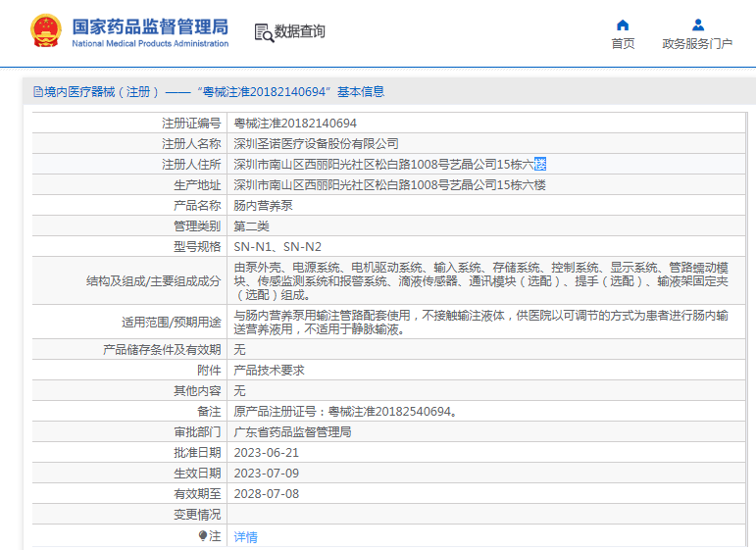Click the 政务服务门户 user icon
Screen dimensions: 756x550
[x=698, y=25]
